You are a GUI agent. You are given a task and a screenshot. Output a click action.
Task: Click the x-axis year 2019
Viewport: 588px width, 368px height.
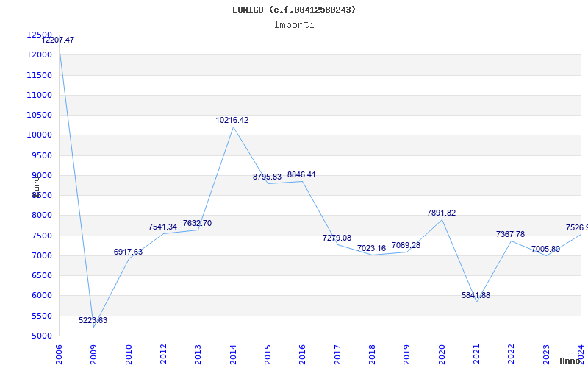407,354
